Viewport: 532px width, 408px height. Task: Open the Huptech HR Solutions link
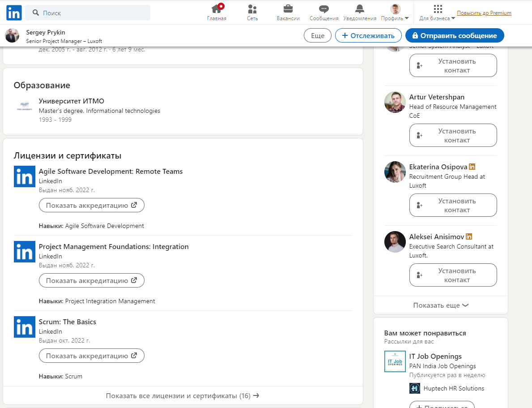(454, 388)
